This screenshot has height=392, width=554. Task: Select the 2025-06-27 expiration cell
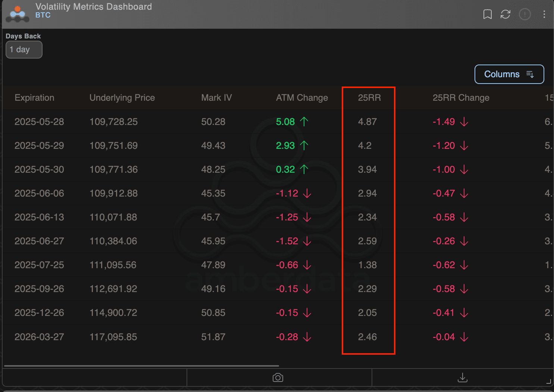coord(39,241)
